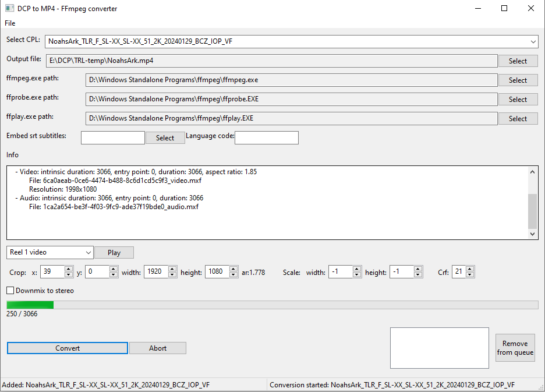Click Select button for ffplay.exe path
The height and width of the screenshot is (392, 545).
pos(518,119)
